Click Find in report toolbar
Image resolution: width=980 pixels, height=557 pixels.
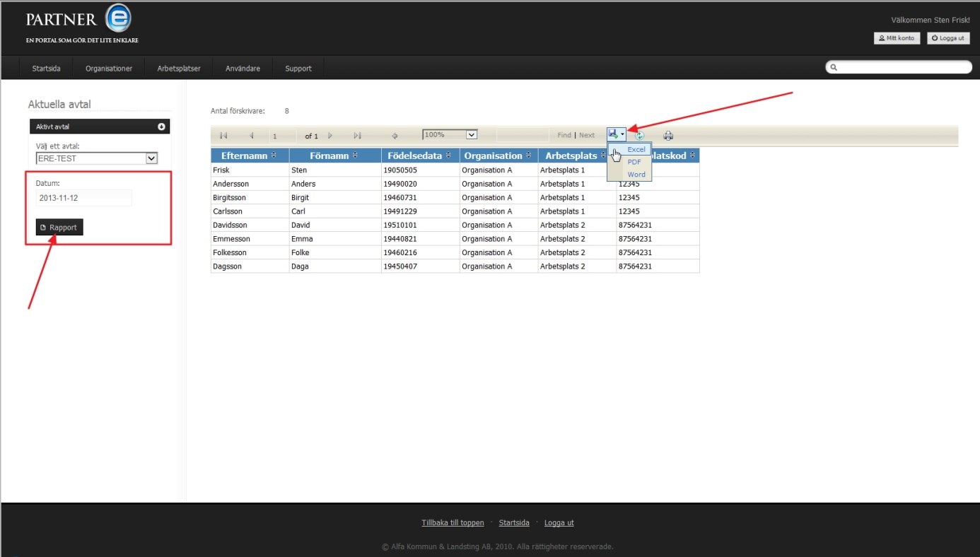[564, 135]
